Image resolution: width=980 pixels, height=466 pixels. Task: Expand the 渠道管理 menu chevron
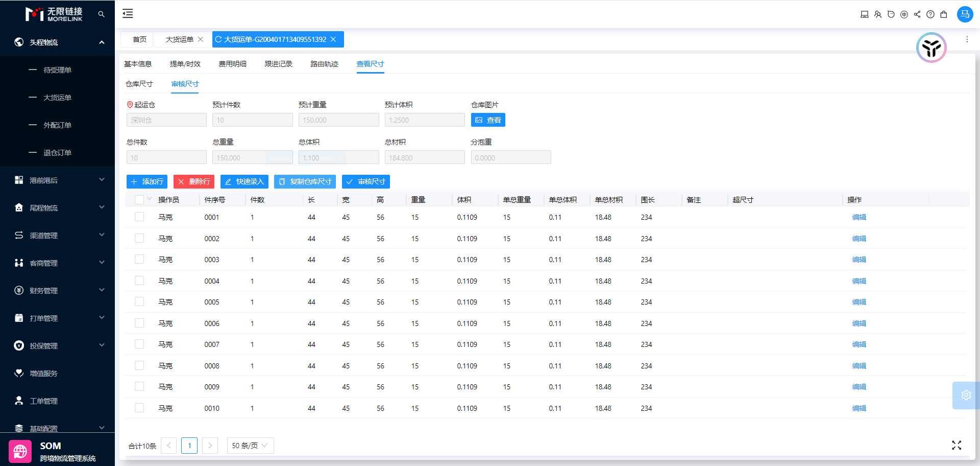point(102,235)
